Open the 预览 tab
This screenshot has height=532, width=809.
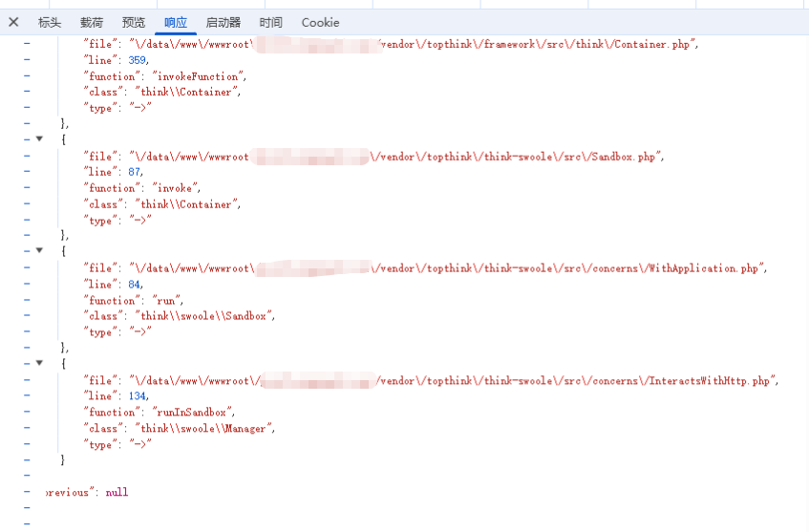click(134, 23)
